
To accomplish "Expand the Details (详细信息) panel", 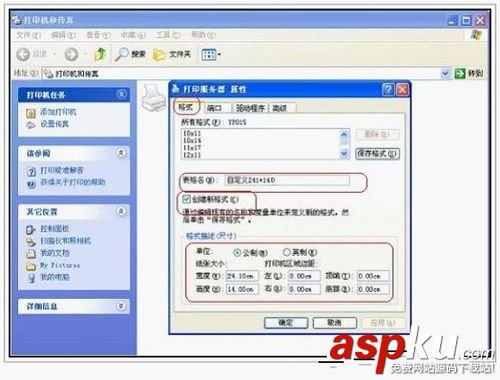I will (122, 306).
